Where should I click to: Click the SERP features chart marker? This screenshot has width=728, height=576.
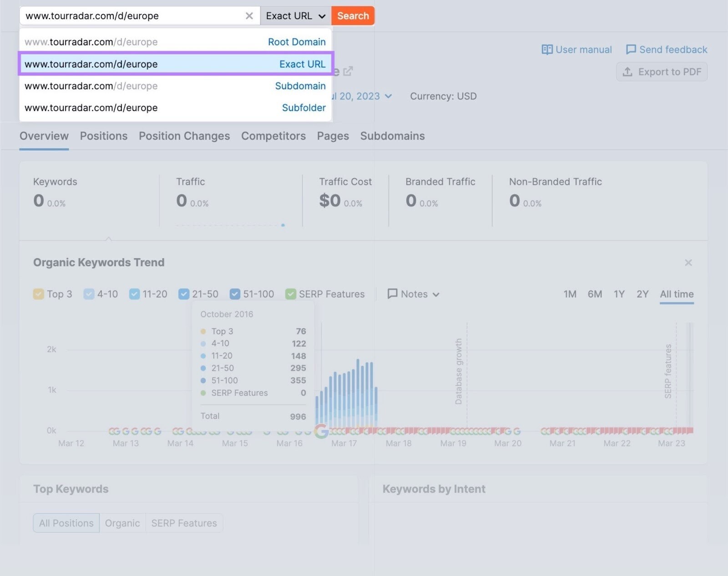(x=668, y=371)
